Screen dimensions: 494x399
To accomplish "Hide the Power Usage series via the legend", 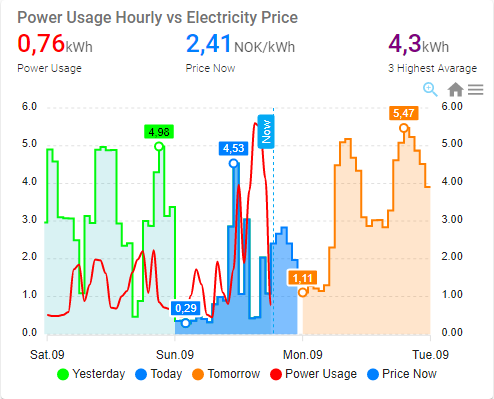I will (313, 374).
